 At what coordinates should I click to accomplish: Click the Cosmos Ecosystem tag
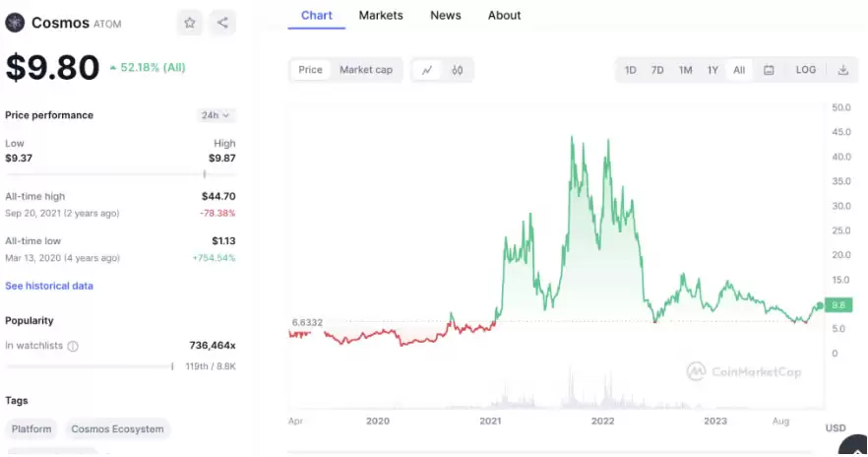118,429
